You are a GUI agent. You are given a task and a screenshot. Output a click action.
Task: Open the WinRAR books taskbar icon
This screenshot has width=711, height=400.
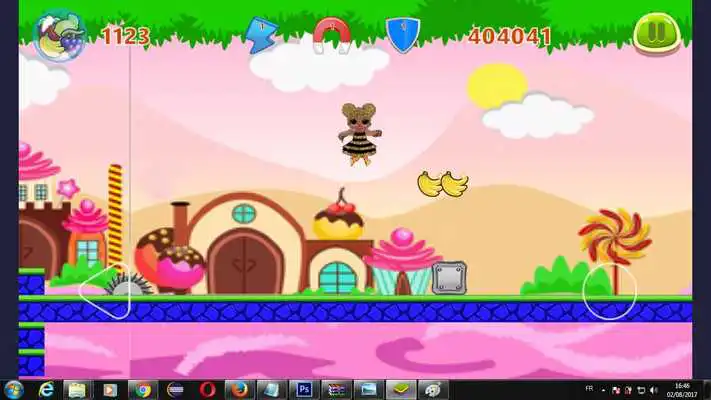point(336,390)
